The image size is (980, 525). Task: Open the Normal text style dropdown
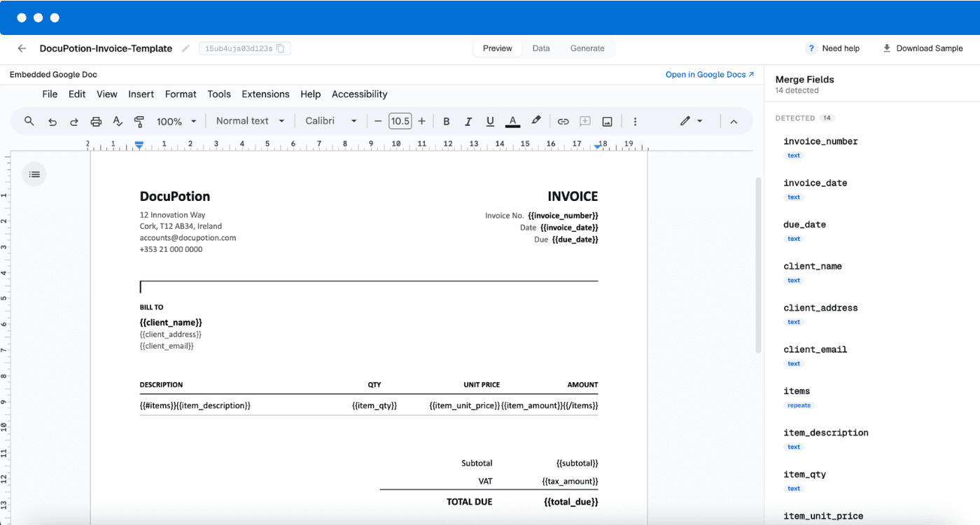[x=250, y=121]
